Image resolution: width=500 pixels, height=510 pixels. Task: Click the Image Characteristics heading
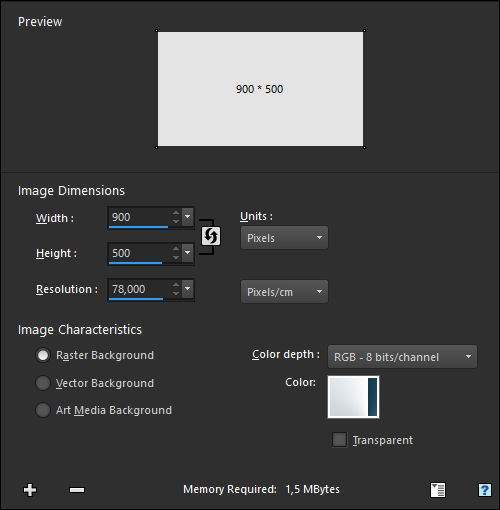tap(80, 330)
